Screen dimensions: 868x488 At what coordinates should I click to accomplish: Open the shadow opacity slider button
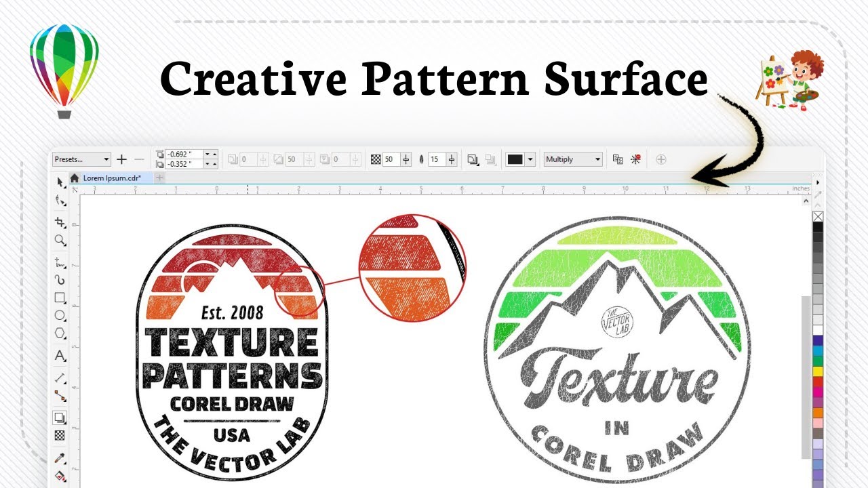pyautogui.click(x=406, y=159)
